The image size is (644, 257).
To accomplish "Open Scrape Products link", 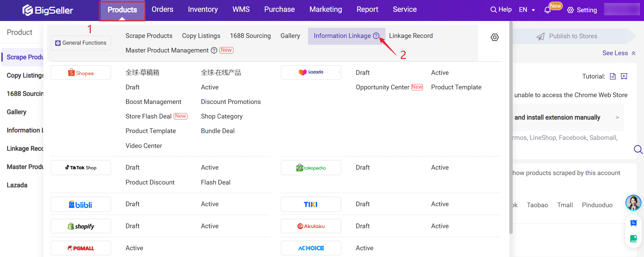I will coord(149,36).
